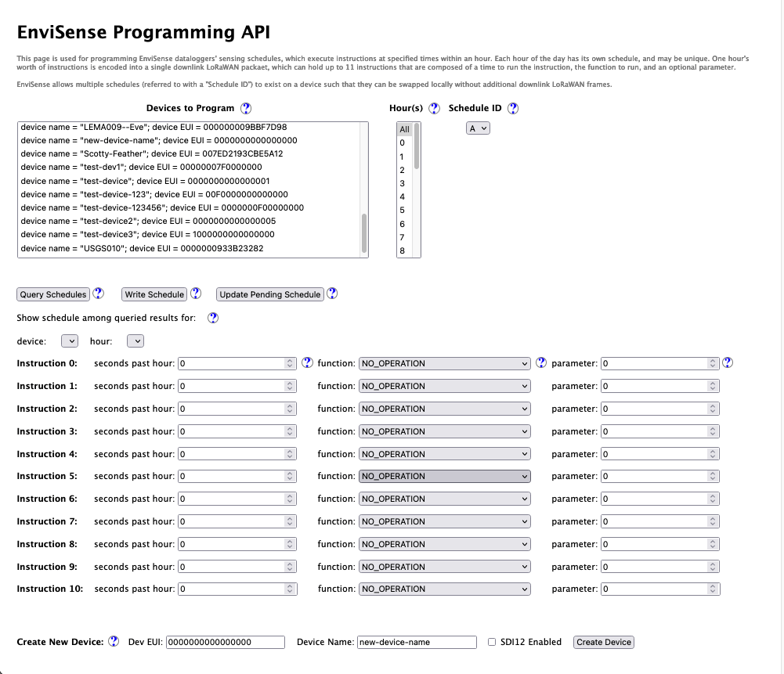Focus Instruction 9 parameter field
Viewport: 784px width, 674px height.
[x=660, y=567]
